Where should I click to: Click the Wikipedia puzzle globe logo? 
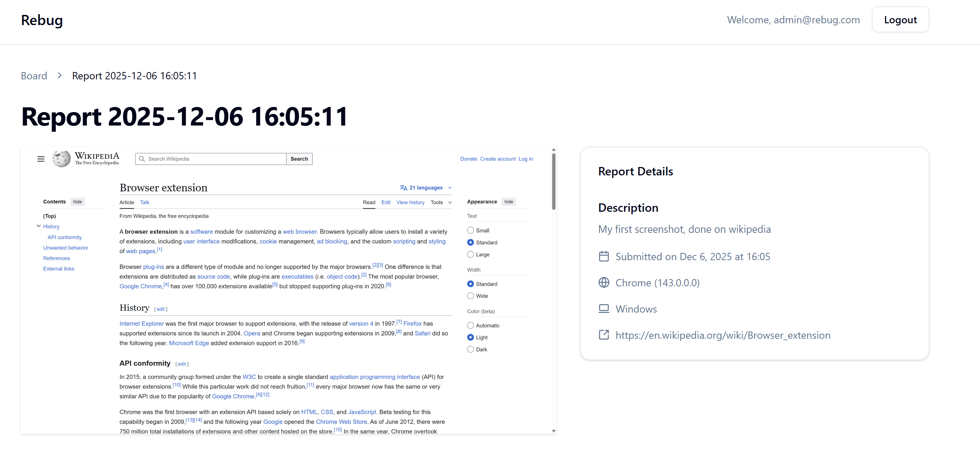point(61,159)
